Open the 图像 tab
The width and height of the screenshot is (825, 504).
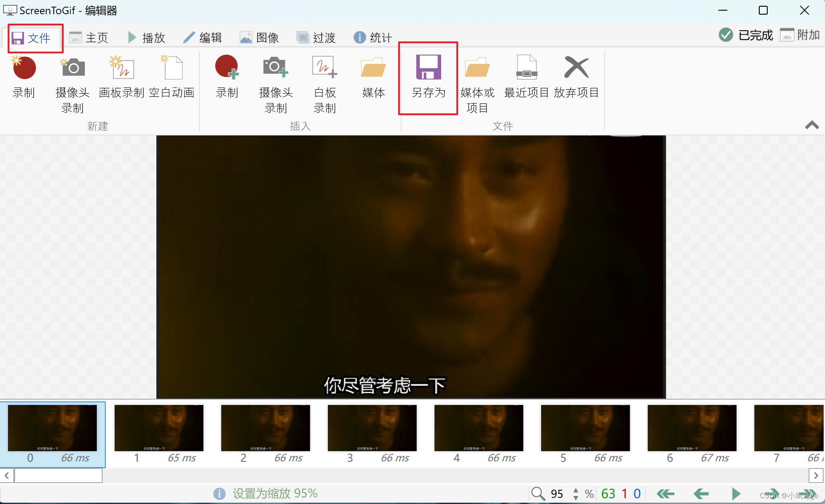click(259, 38)
